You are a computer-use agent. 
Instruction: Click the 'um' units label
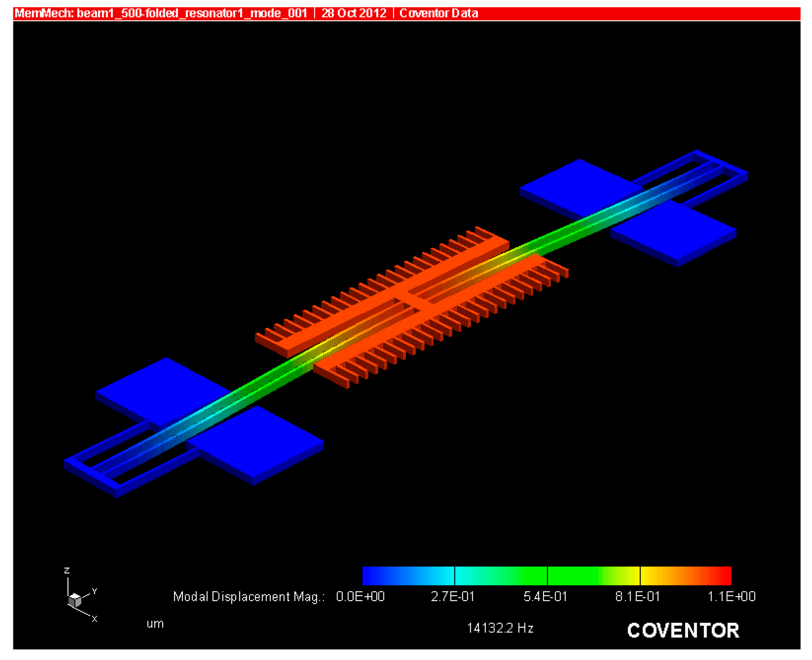[x=155, y=624]
